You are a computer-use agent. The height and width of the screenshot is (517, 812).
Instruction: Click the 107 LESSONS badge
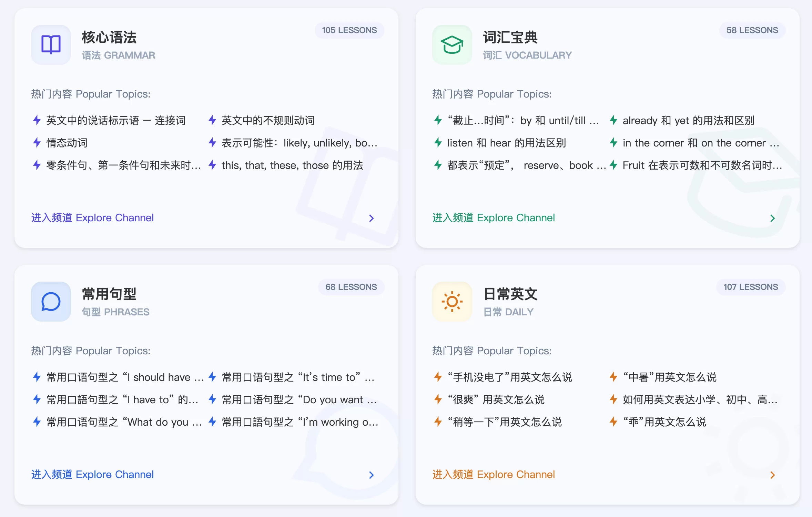pos(750,287)
